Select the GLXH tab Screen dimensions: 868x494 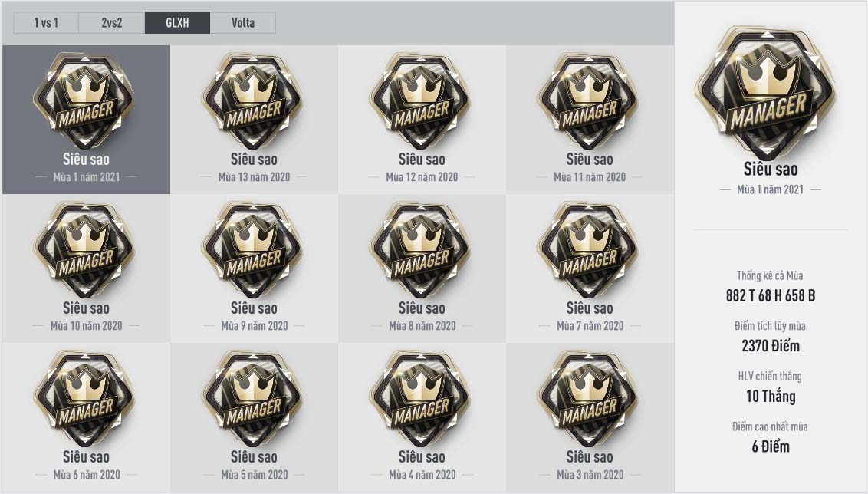point(177,23)
